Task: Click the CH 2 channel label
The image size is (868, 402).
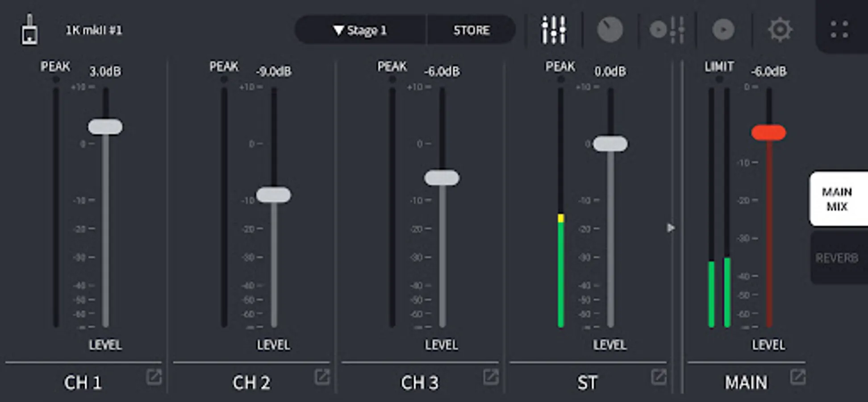Action: coord(251,382)
